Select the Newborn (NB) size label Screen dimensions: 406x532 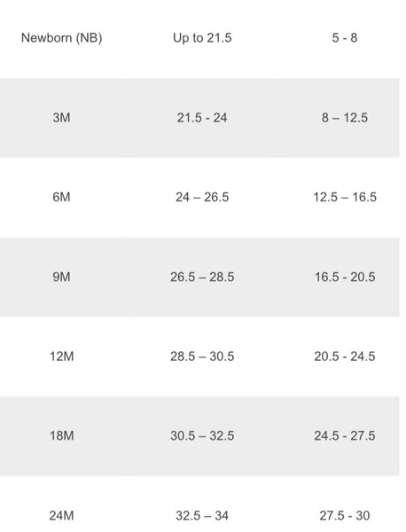pos(61,37)
